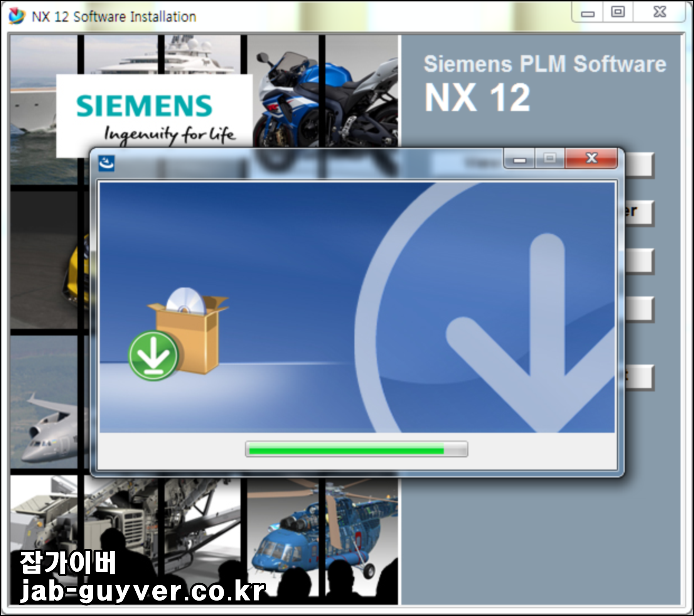The width and height of the screenshot is (694, 616).
Task: Close the NX 12 Software Installation window
Action: point(660,12)
